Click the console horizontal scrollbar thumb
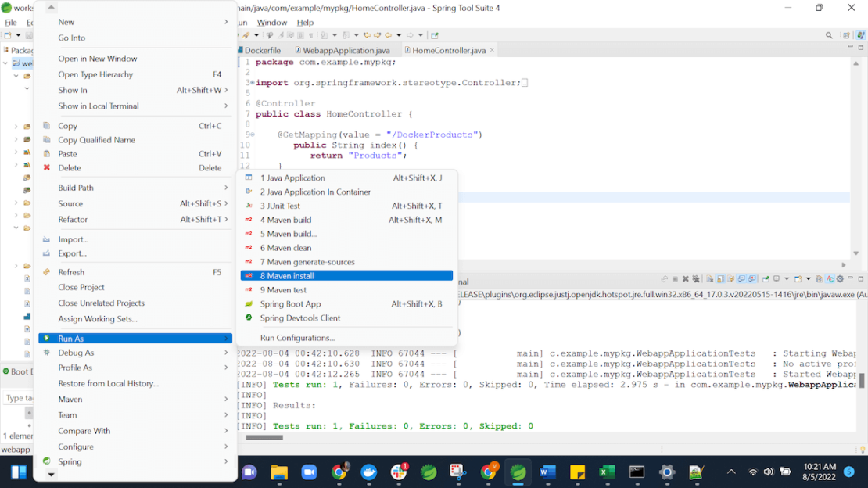The width and height of the screenshot is (868, 488). click(x=264, y=438)
